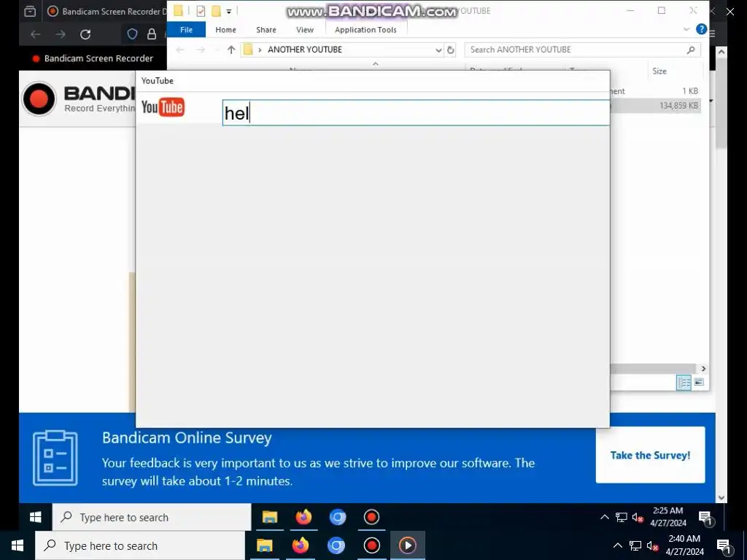
Task: Click the padlock site info icon
Action: (152, 34)
